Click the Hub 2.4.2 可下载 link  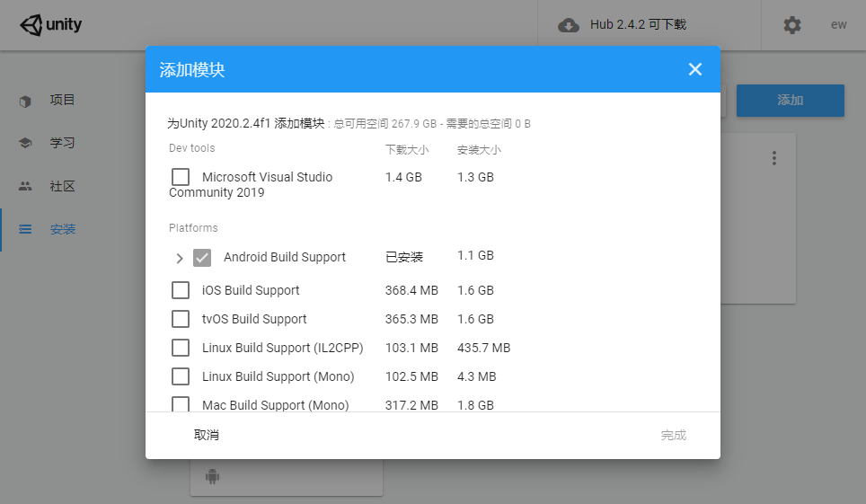[638, 25]
